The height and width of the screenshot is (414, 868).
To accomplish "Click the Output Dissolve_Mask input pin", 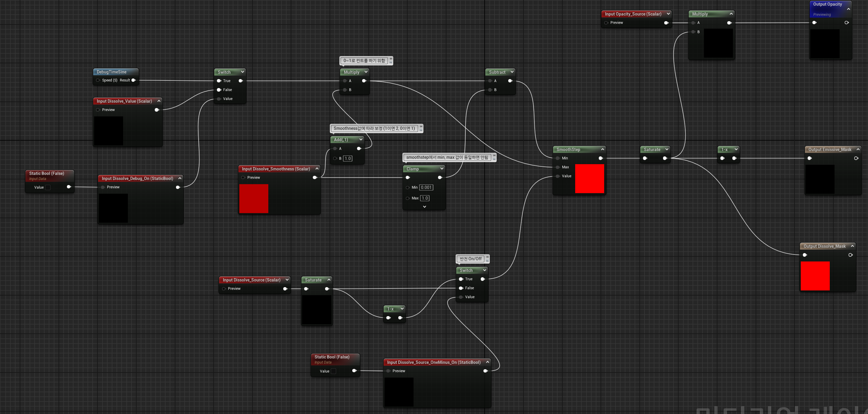I will click(x=805, y=255).
